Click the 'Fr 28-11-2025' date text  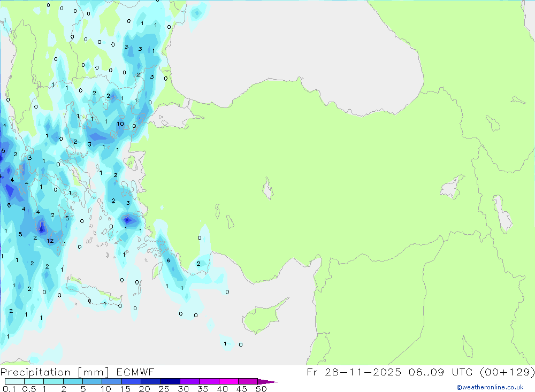(x=354, y=372)
